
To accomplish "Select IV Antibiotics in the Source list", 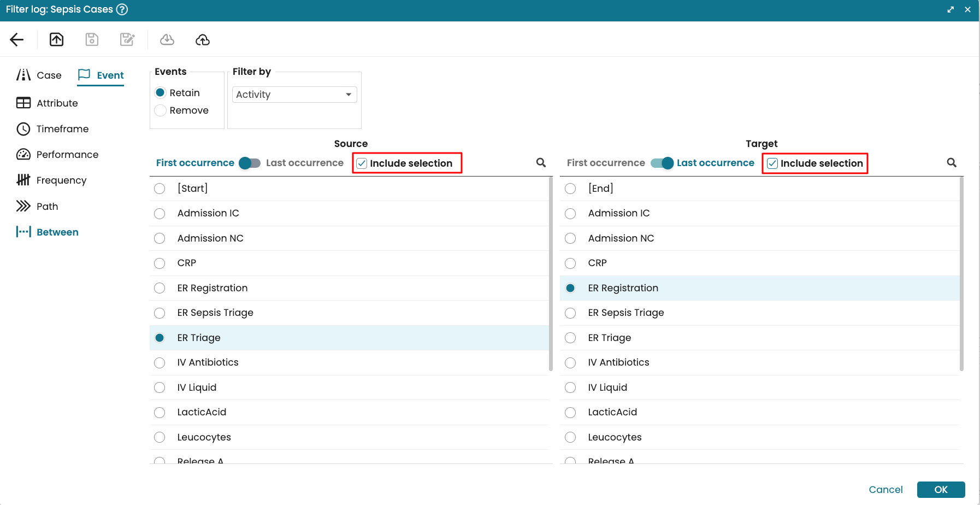I will point(160,363).
